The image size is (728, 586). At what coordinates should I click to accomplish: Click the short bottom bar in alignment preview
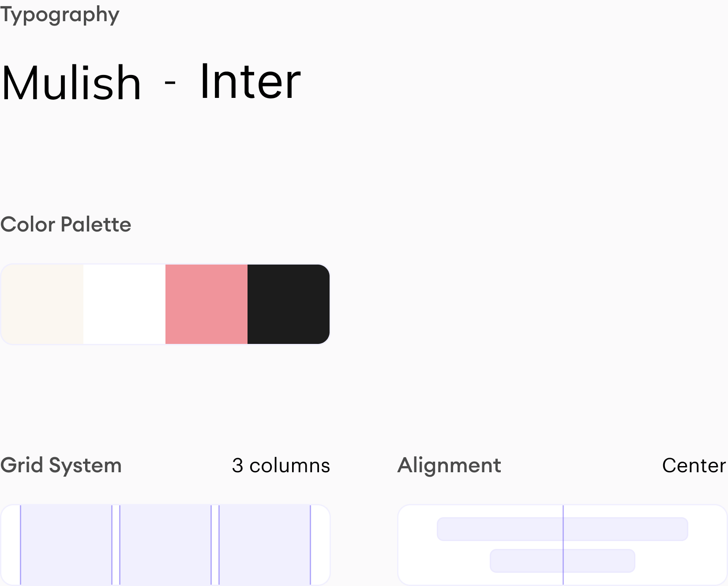click(525, 561)
